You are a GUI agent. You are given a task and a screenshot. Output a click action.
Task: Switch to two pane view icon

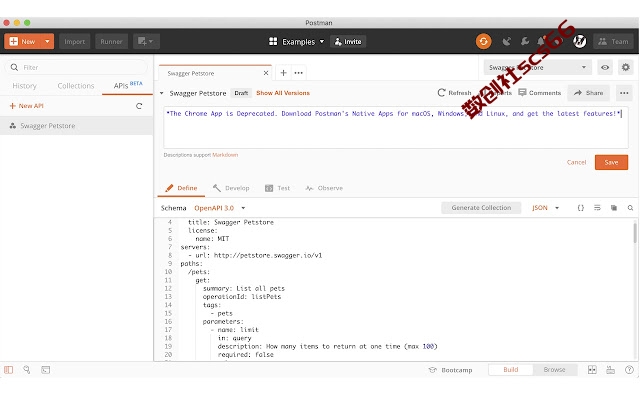pyautogui.click(x=592, y=370)
